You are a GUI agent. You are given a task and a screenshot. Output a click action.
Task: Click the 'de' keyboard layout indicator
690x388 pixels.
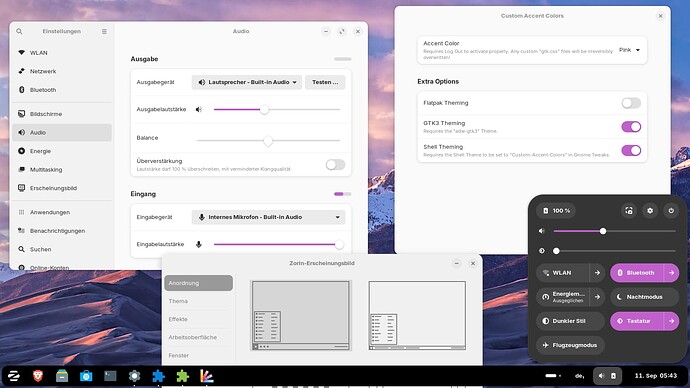pos(580,376)
